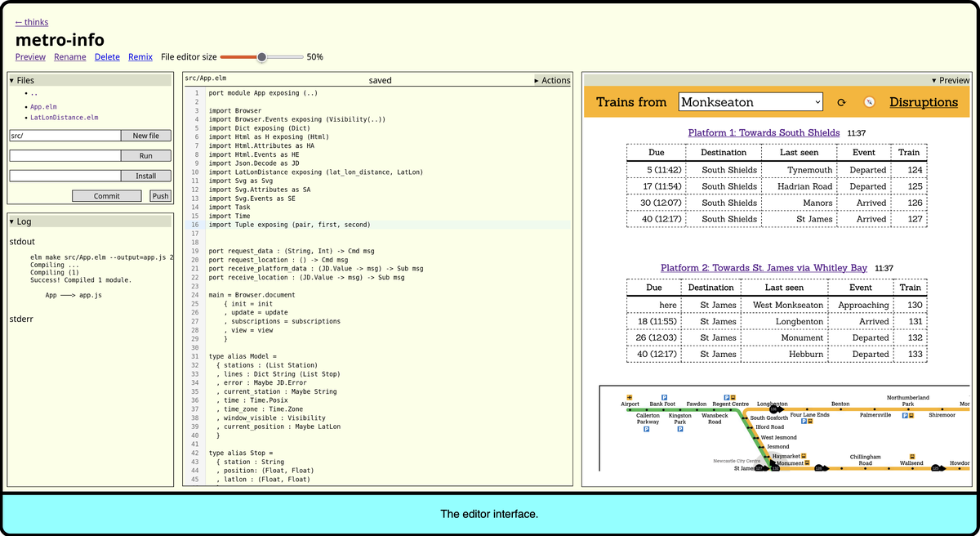Viewport: 980px width, 536px height.
Task: Click the parking icon above Bank Foot
Action: tap(664, 397)
